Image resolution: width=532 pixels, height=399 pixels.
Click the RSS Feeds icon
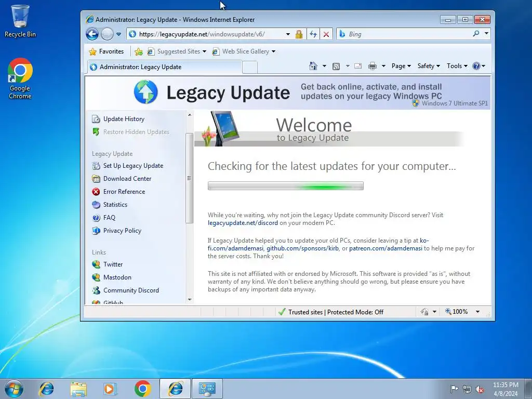[x=336, y=66]
